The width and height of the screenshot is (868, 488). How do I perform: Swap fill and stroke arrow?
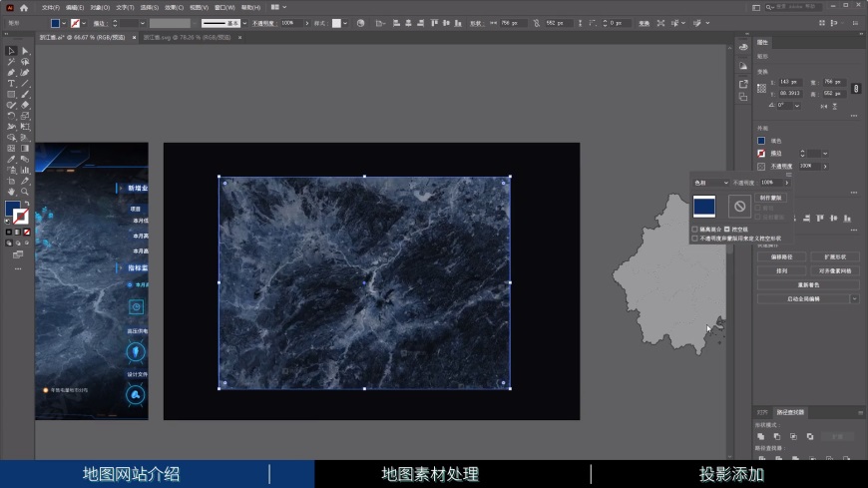point(26,204)
